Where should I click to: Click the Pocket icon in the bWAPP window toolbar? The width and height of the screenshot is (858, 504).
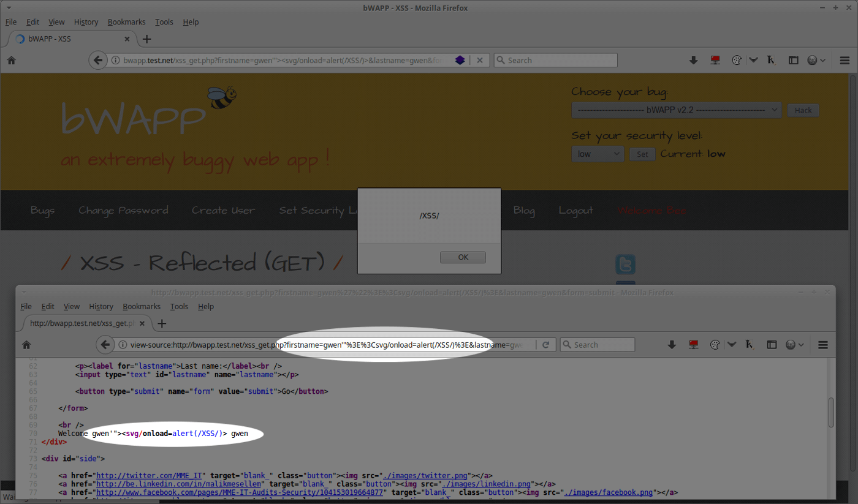754,60
